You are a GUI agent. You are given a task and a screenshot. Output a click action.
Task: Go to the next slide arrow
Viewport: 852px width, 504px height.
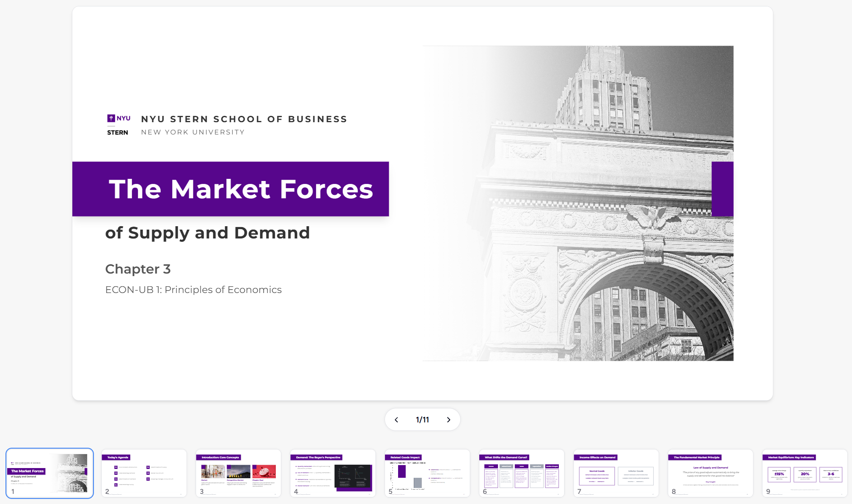pos(448,419)
